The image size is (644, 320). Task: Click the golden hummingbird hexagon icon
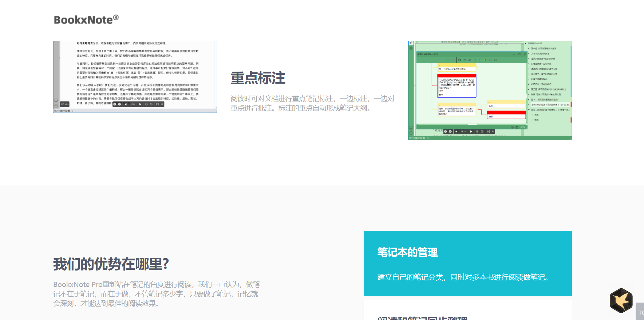click(x=621, y=300)
